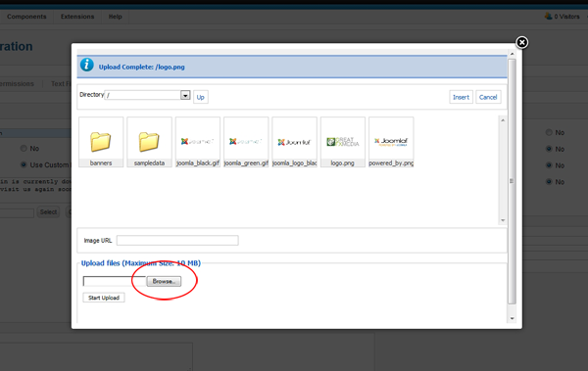Select the powered_by.png thumbnail
The height and width of the screenshot is (371, 588).
tap(391, 142)
